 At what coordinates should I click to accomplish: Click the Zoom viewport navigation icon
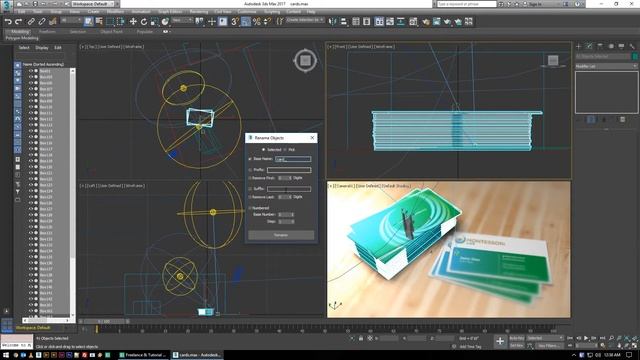tap(611, 338)
